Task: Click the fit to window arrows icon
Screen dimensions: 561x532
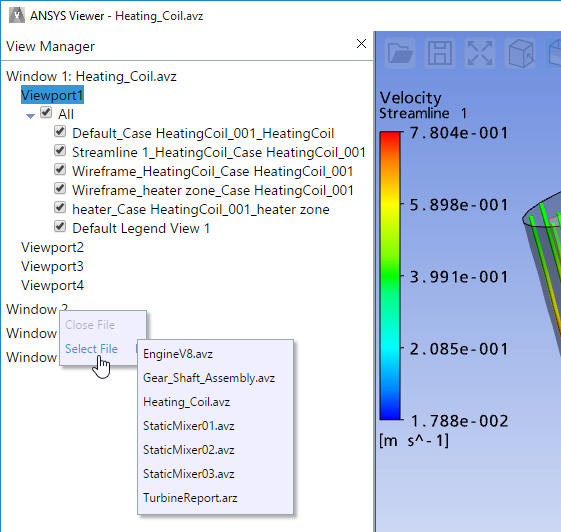Action: click(480, 53)
